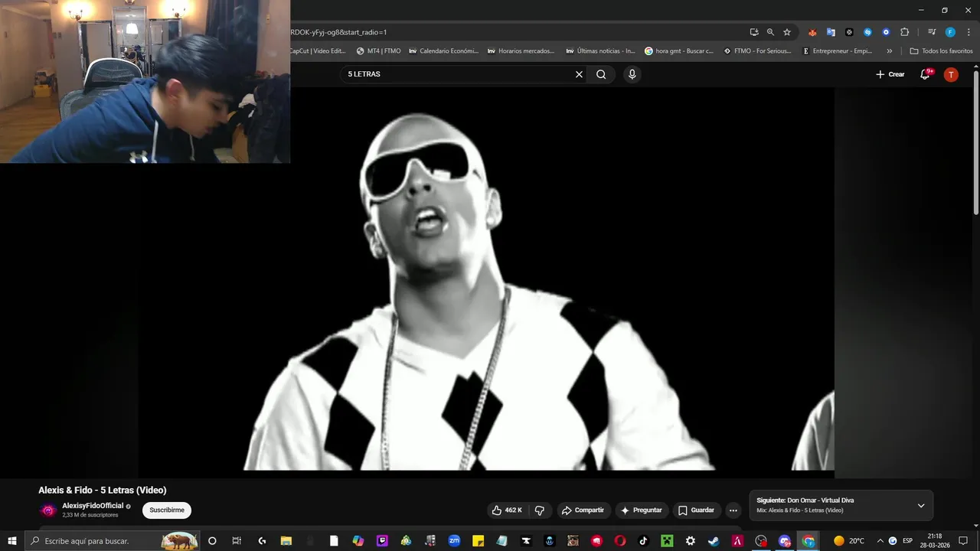Dislike the video with thumbs down

pyautogui.click(x=540, y=510)
